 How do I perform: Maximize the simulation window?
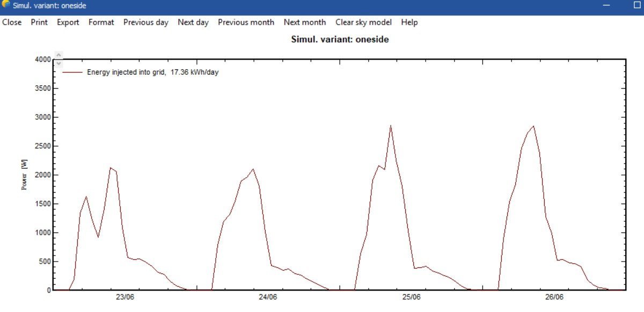click(x=637, y=5)
